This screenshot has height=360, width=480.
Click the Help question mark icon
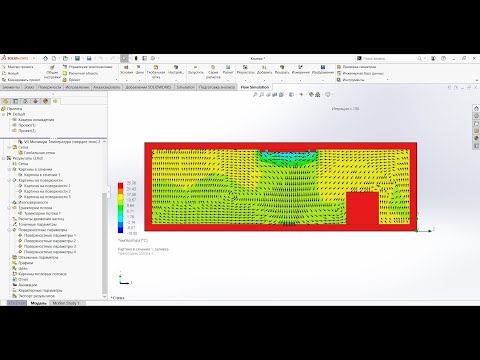click(x=443, y=58)
